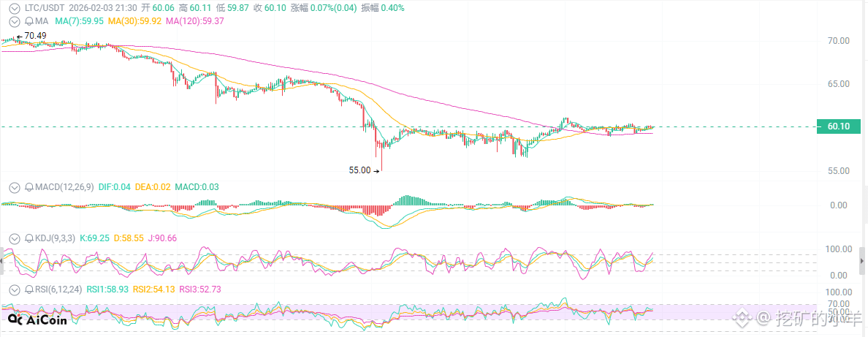Image resolution: width=868 pixels, height=337 pixels.
Task: Click the LTC/USDT pair name
Action: click(x=46, y=8)
